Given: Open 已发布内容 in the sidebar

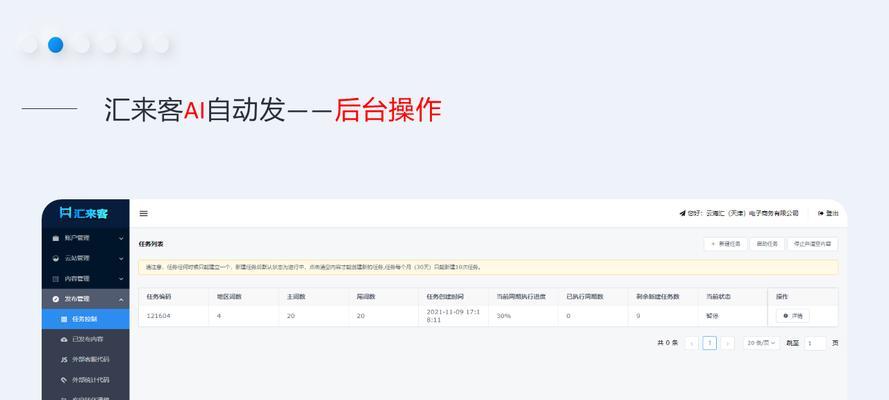Looking at the screenshot, I should [86, 339].
